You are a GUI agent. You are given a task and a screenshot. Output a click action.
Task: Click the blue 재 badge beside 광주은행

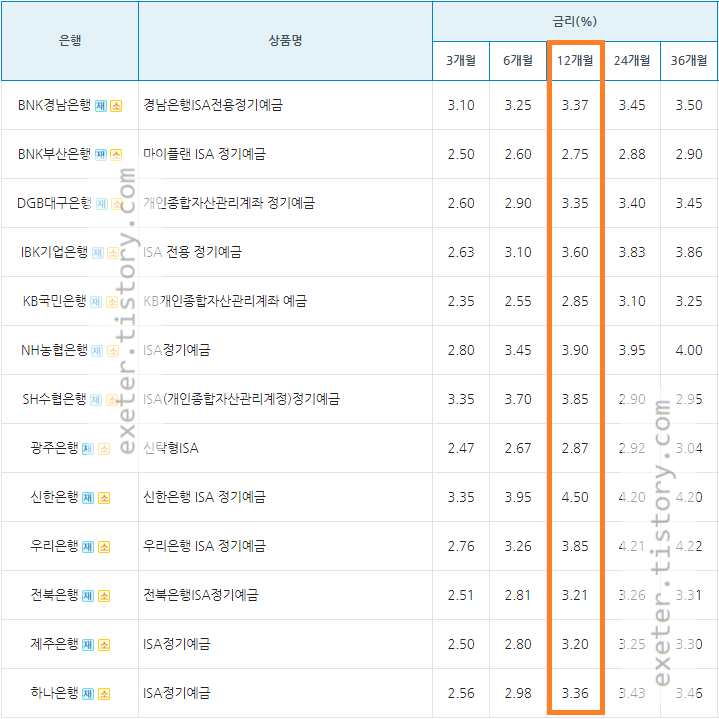coord(88,449)
